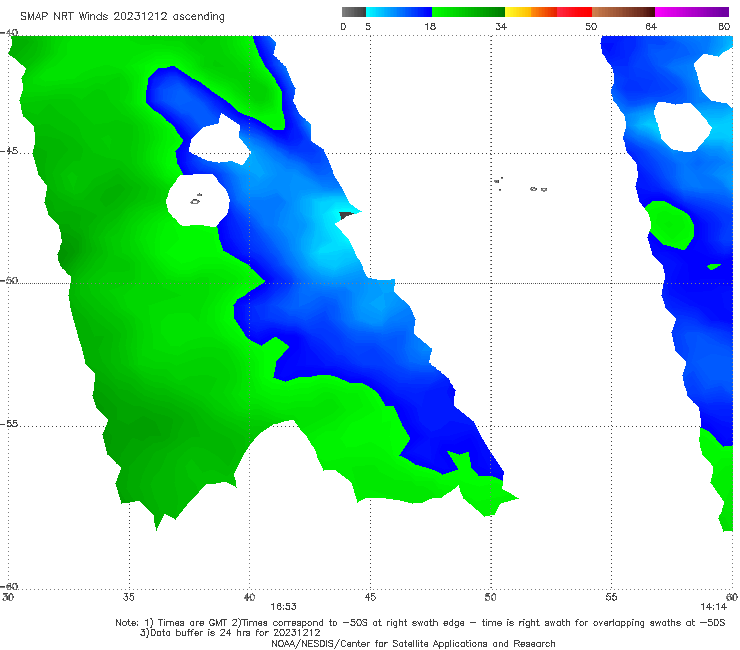Screen dimensions: 740x650
Task: Click the '40' longitude axis label
Action: [249, 597]
